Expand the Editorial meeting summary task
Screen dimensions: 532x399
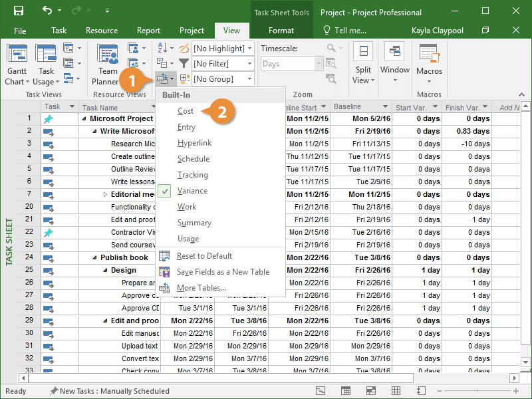click(x=105, y=194)
